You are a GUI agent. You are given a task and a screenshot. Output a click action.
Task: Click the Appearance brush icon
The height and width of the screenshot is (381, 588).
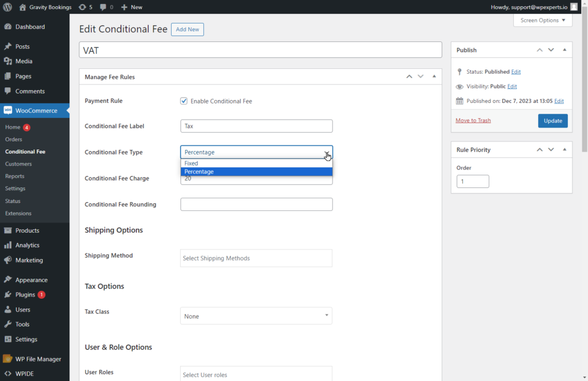(8, 280)
